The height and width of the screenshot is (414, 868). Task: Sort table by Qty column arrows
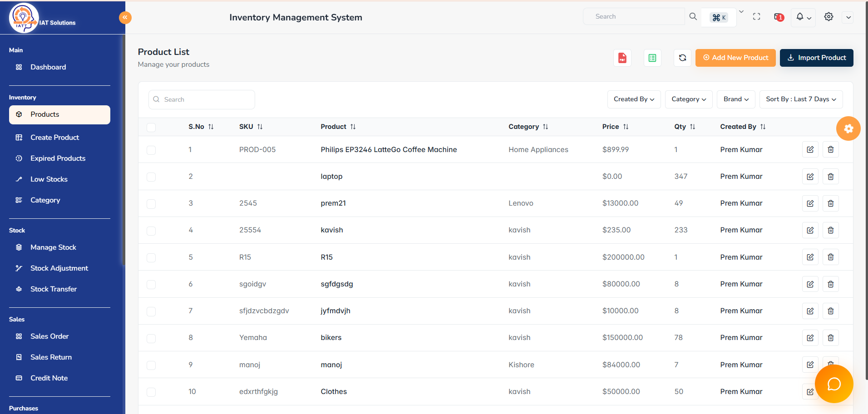[x=692, y=127]
